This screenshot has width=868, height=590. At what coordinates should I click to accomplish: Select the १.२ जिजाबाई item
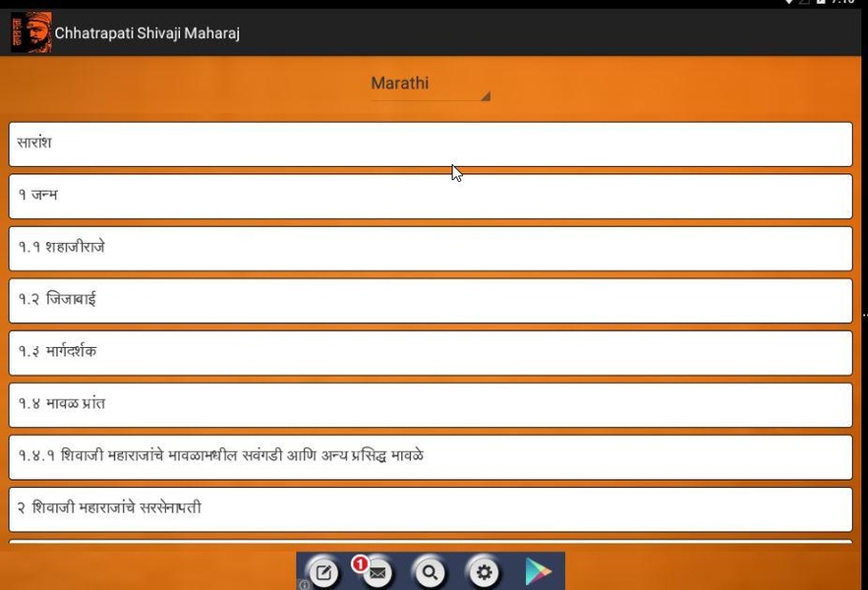(x=431, y=300)
